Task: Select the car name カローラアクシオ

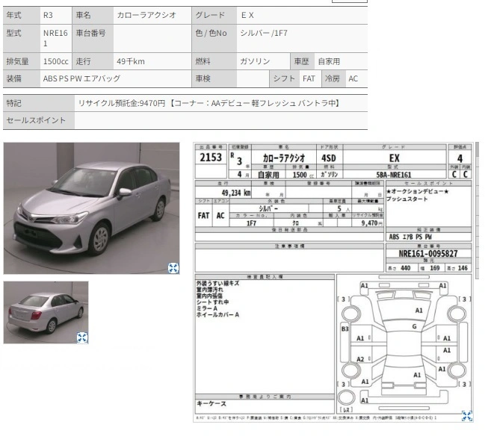Action: 146,15
